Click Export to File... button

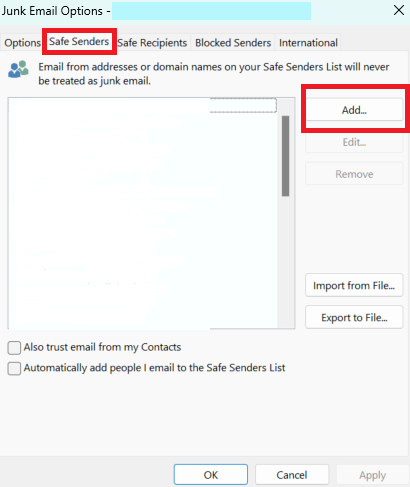click(x=354, y=317)
